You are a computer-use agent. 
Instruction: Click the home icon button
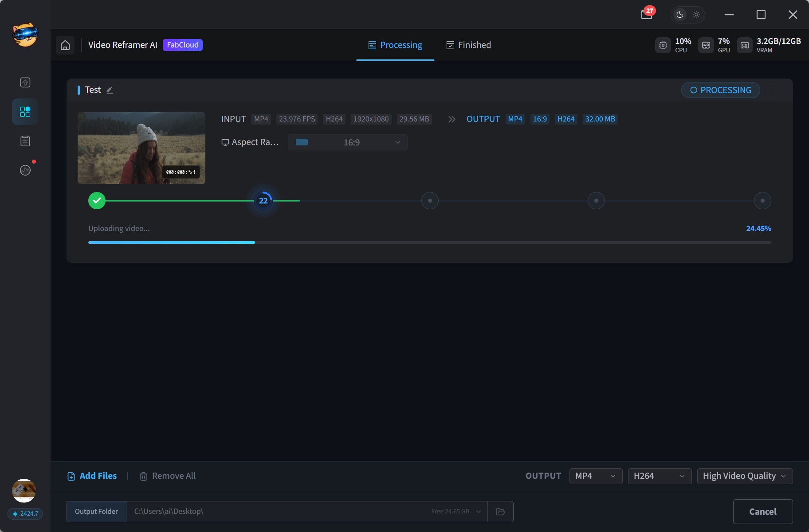65,45
